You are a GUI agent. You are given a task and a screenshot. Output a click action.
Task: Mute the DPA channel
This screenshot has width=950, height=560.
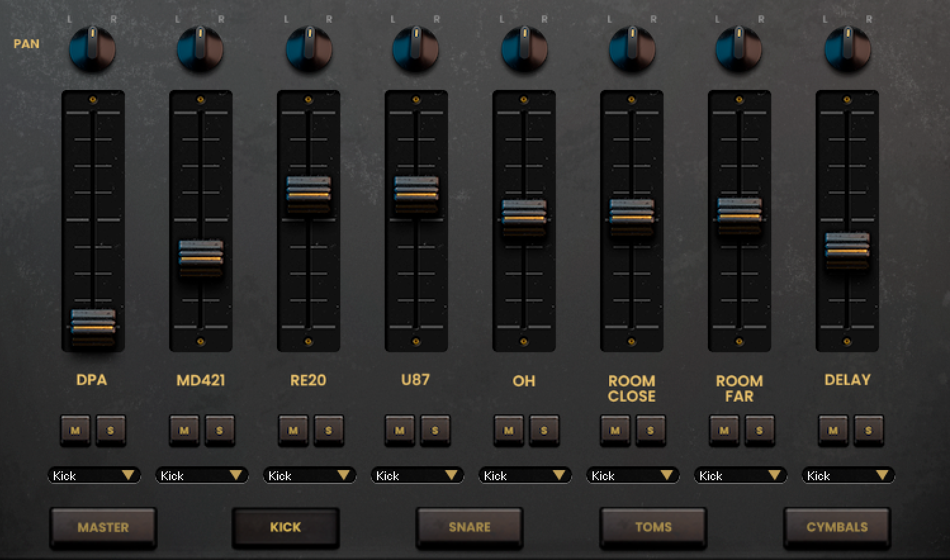[75, 430]
